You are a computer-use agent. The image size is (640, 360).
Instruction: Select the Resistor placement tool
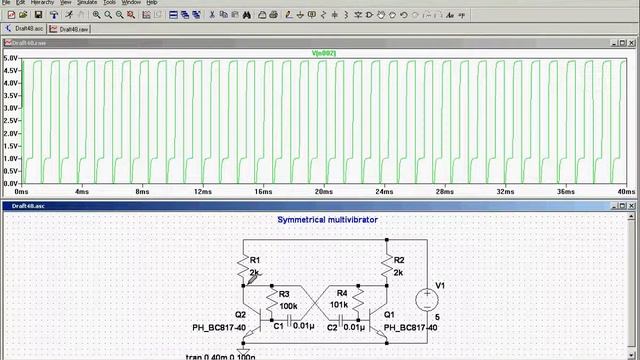click(323, 15)
